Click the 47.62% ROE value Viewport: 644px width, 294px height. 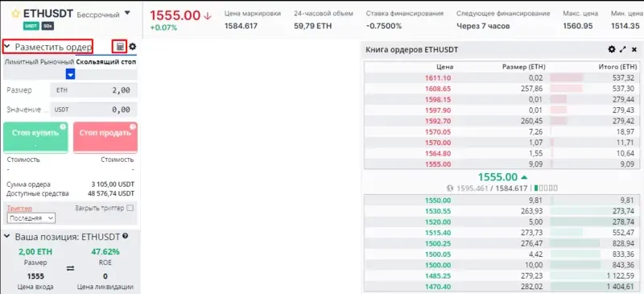pyautogui.click(x=105, y=251)
